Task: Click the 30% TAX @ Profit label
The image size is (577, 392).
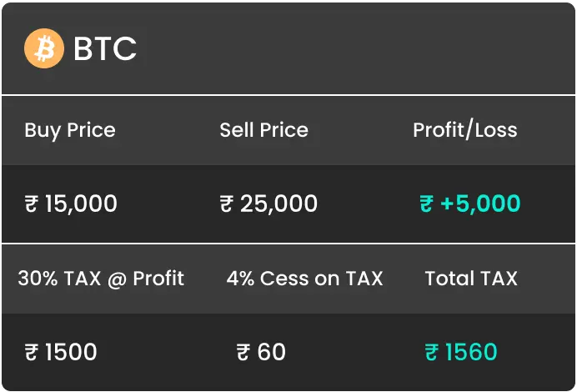Action: [101, 279]
